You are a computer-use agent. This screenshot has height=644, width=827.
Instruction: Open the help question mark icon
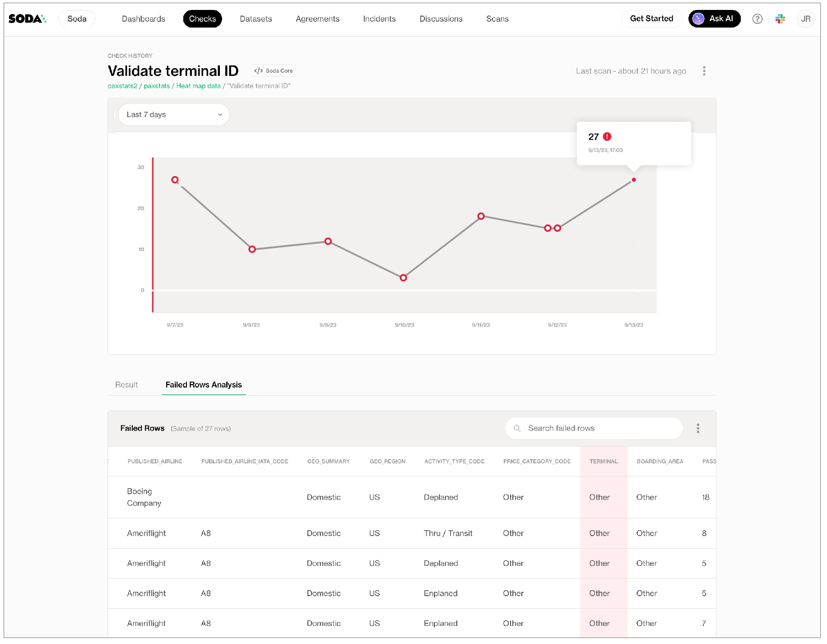(757, 19)
